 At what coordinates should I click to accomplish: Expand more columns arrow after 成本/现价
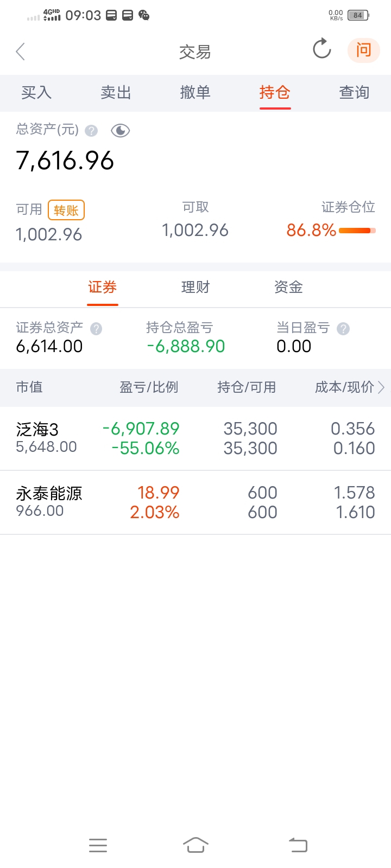[381, 387]
